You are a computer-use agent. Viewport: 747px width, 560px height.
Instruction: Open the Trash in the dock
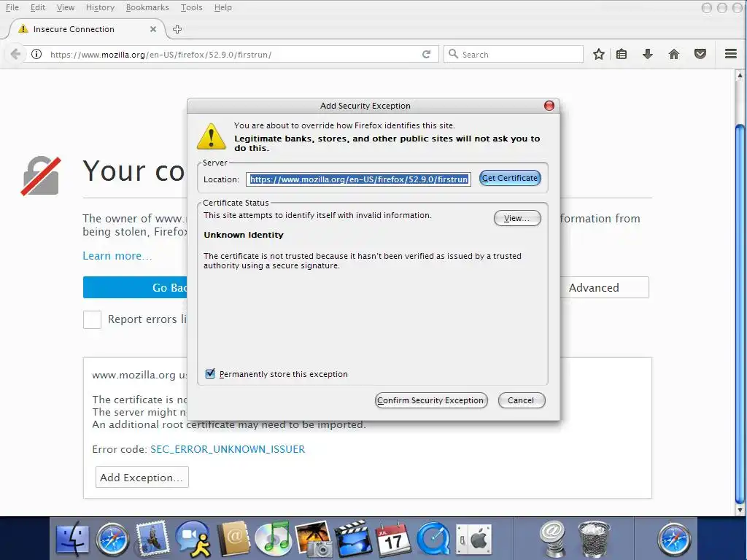click(x=594, y=540)
